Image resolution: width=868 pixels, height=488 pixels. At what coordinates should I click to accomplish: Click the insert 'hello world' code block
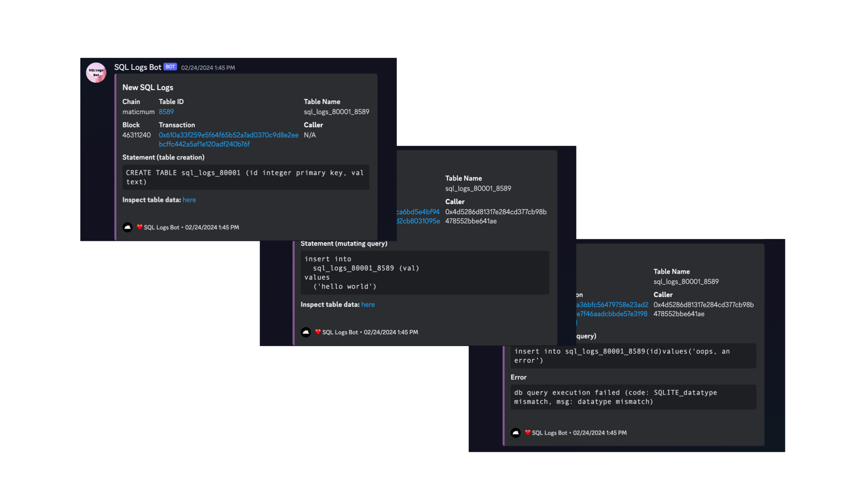click(425, 272)
